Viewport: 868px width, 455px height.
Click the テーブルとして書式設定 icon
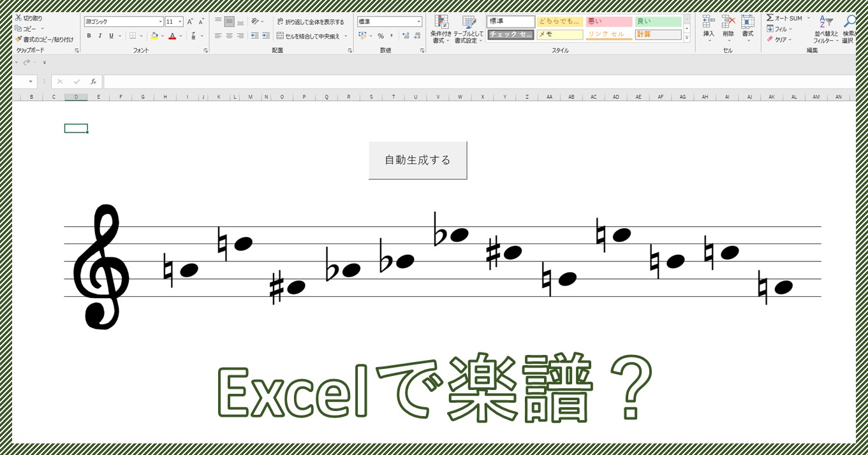pyautogui.click(x=469, y=22)
